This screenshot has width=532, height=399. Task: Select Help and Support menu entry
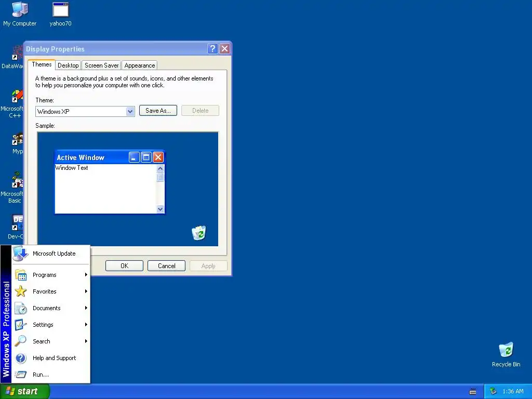coord(51,358)
